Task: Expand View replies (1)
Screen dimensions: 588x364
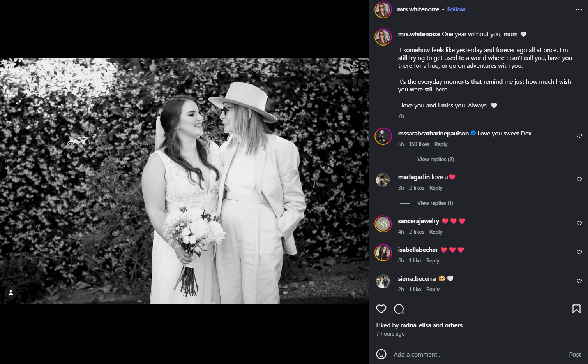Action: coord(435,203)
